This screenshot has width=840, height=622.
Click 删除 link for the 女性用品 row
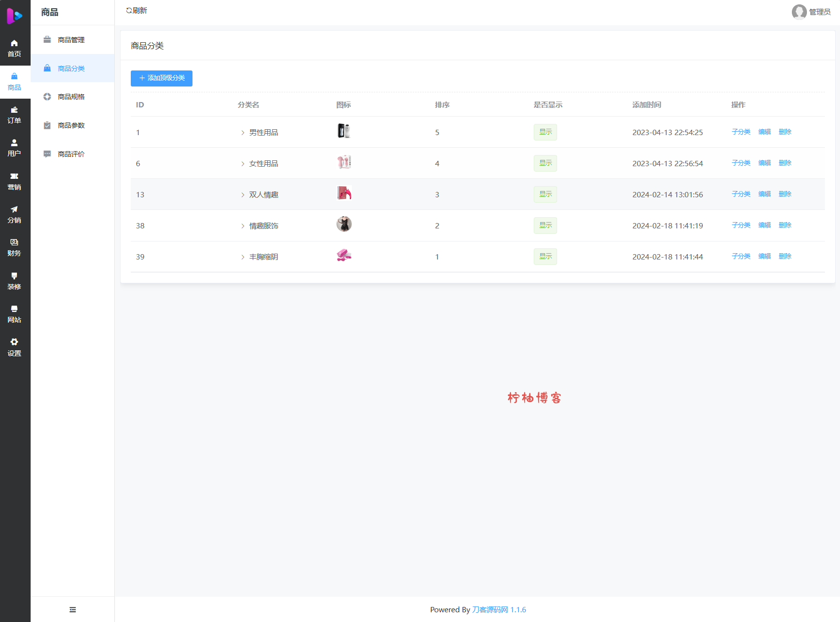tap(785, 163)
